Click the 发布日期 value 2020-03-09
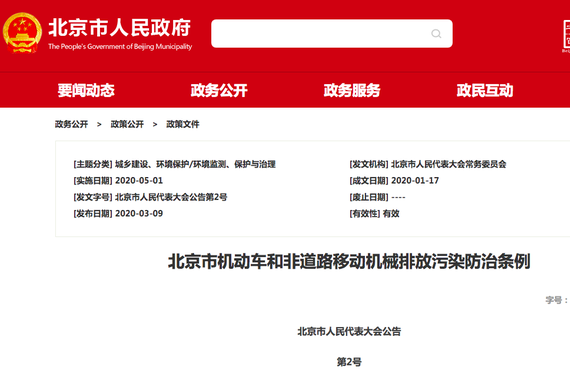 139,213
